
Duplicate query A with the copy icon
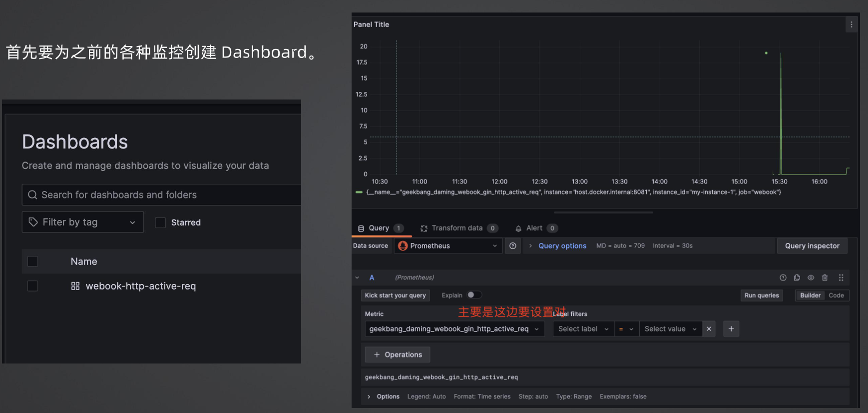click(797, 277)
